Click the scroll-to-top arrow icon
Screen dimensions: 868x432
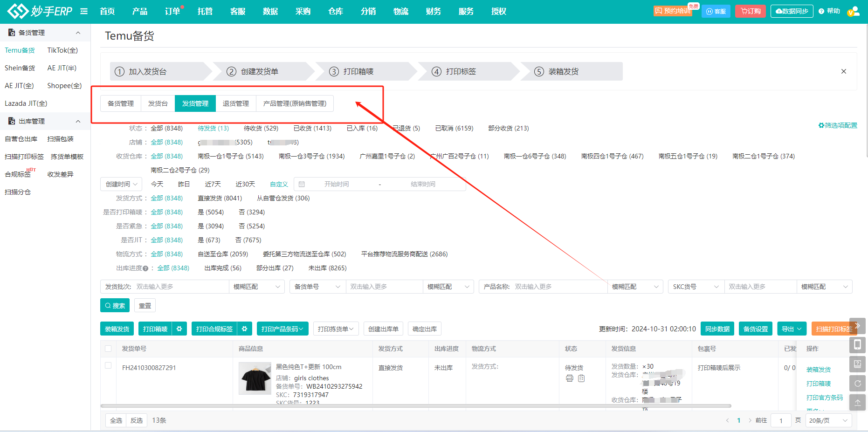[x=857, y=403]
